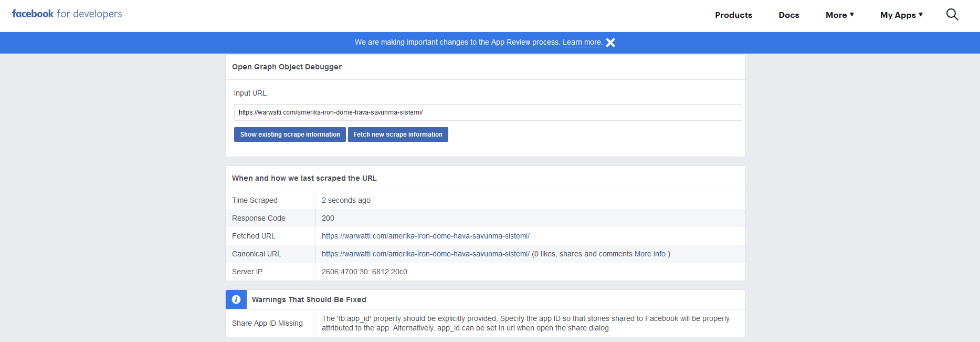This screenshot has height=342, width=980.
Task: Click the 'Share App ID Missing' label
Action: (267, 323)
